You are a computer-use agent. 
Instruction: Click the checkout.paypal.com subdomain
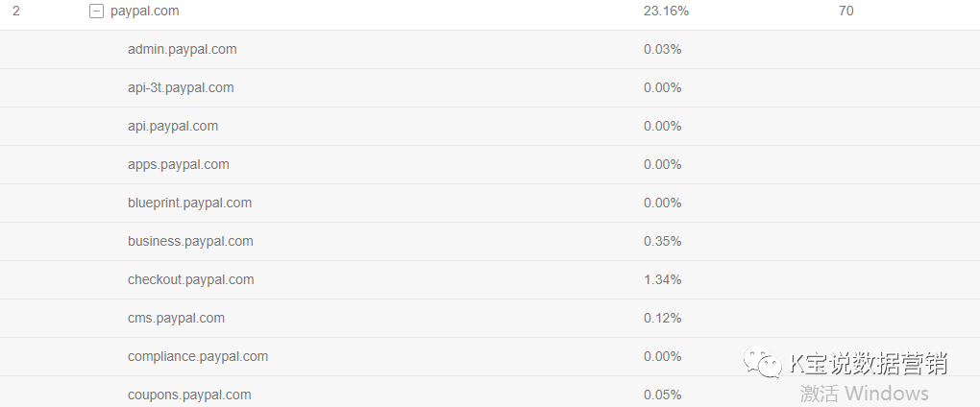pyautogui.click(x=190, y=279)
